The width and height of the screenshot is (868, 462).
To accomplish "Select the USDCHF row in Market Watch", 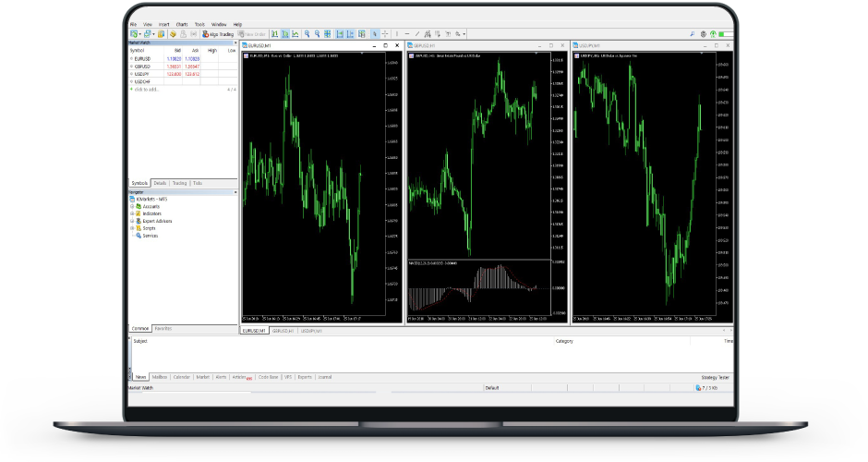I will [x=183, y=81].
